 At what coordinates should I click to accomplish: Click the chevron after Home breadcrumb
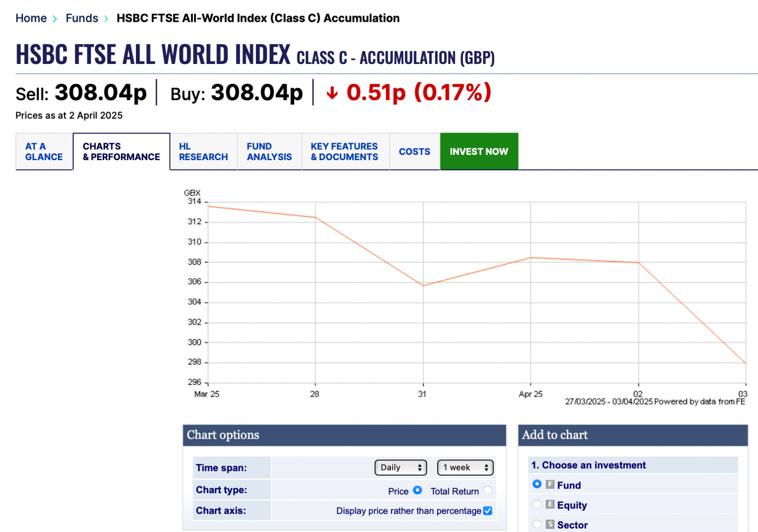(55, 18)
